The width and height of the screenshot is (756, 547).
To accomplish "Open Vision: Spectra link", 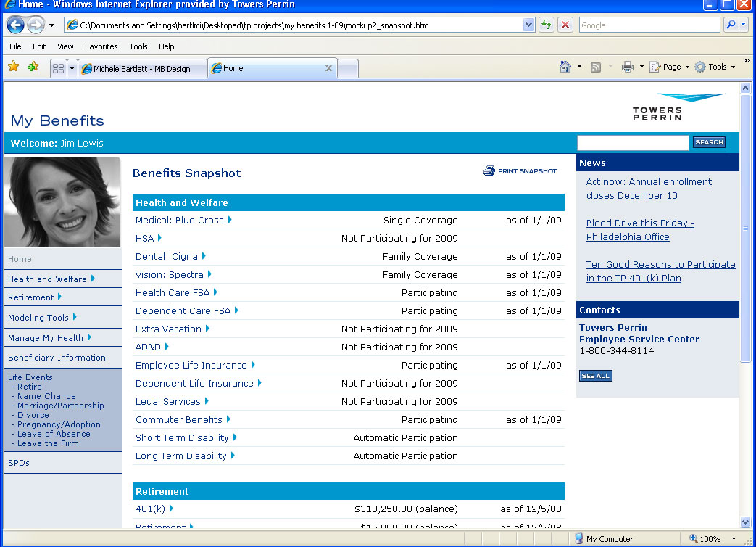I will coord(169,274).
